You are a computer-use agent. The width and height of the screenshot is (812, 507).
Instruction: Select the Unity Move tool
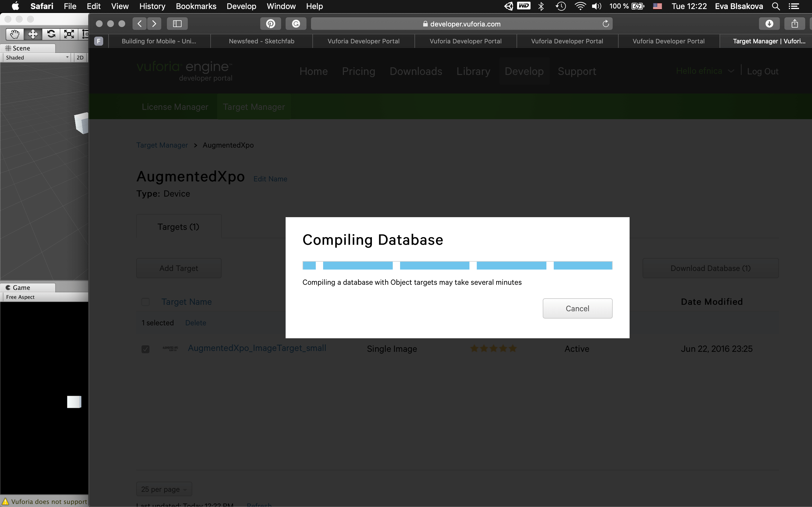pos(33,34)
